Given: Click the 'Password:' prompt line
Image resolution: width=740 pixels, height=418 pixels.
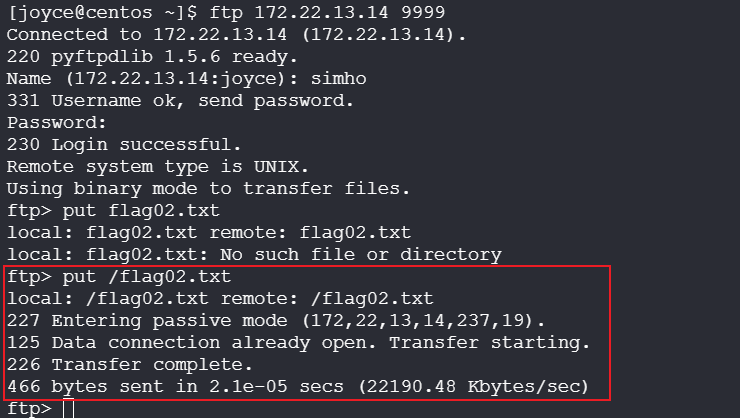Looking at the screenshot, I should click(57, 123).
